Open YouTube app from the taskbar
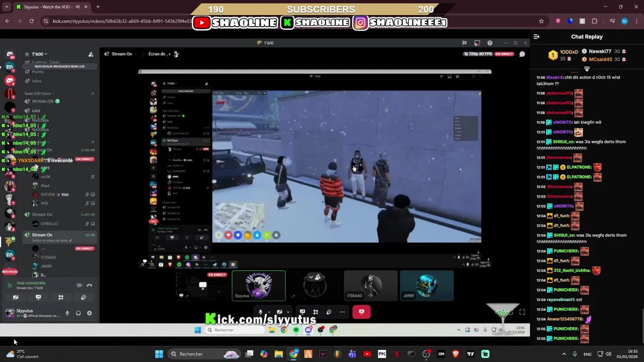 point(367,354)
